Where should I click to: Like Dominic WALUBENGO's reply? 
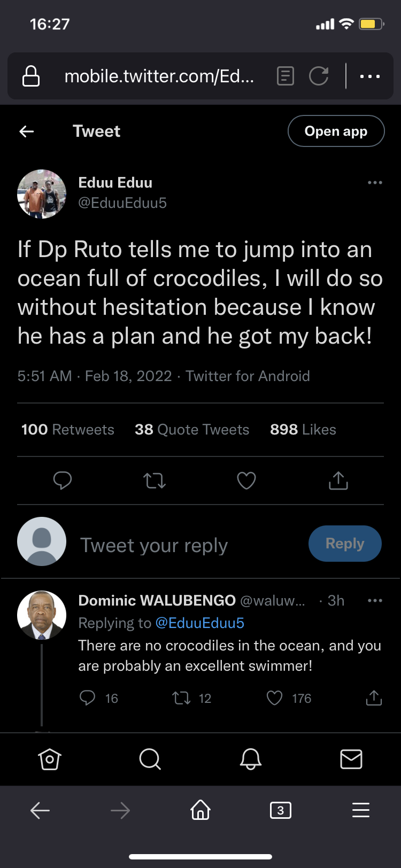point(275,698)
